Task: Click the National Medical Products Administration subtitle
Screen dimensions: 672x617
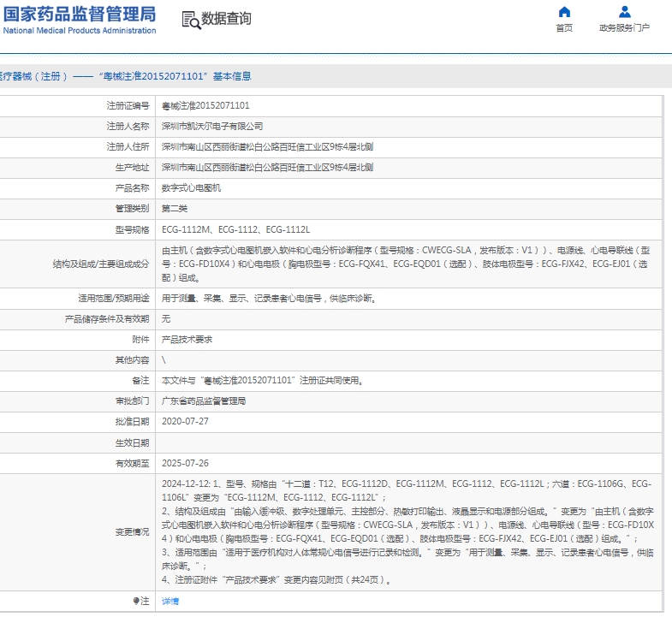Action: pyautogui.click(x=80, y=31)
